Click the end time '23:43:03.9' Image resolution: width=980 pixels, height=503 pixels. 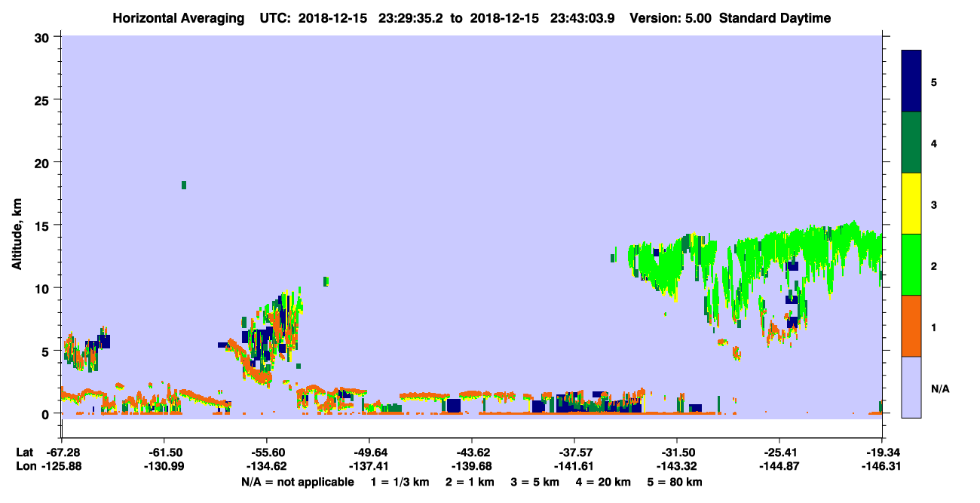(x=583, y=18)
